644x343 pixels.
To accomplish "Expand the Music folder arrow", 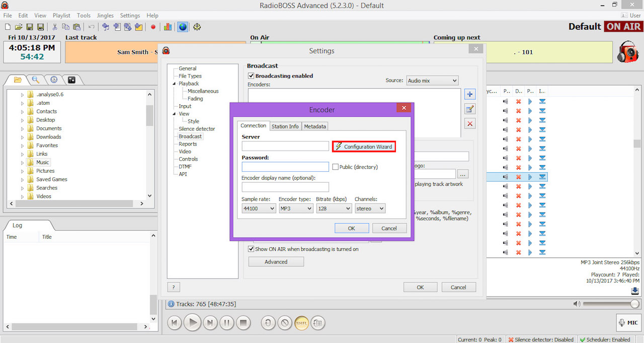I will 22,163.
